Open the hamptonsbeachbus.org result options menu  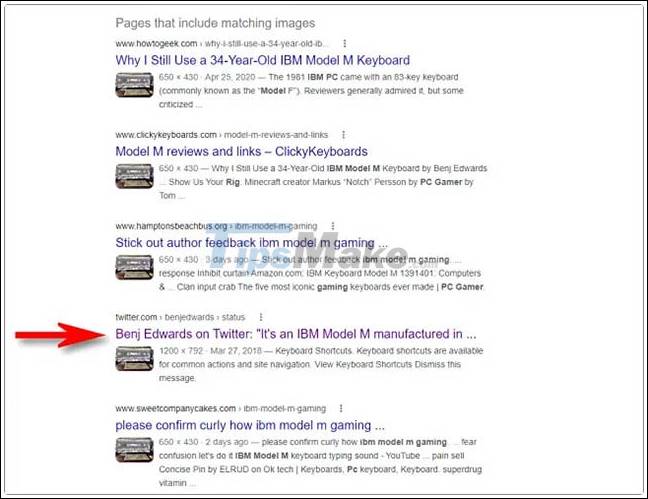[x=333, y=226]
